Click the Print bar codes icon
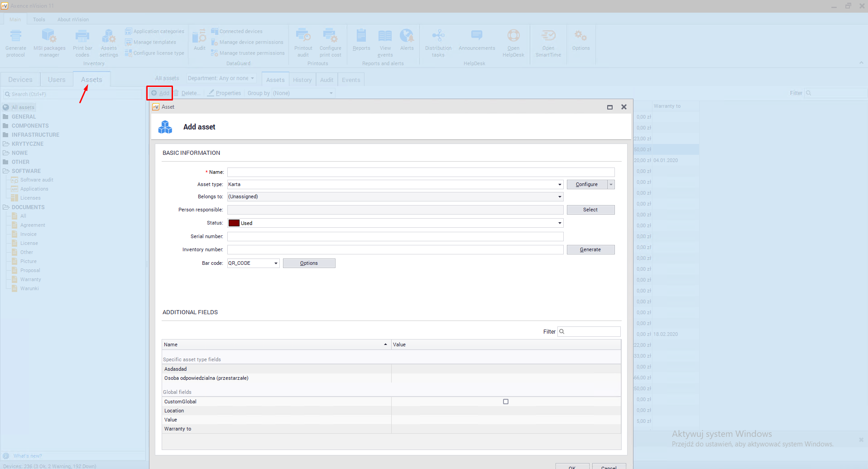868x469 pixels. point(82,36)
